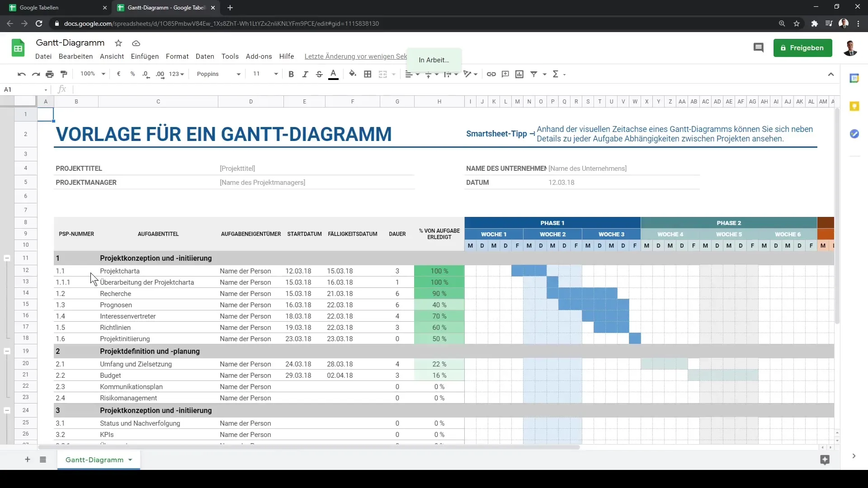The height and width of the screenshot is (488, 868).
Task: Apply italic formatting
Action: (305, 74)
